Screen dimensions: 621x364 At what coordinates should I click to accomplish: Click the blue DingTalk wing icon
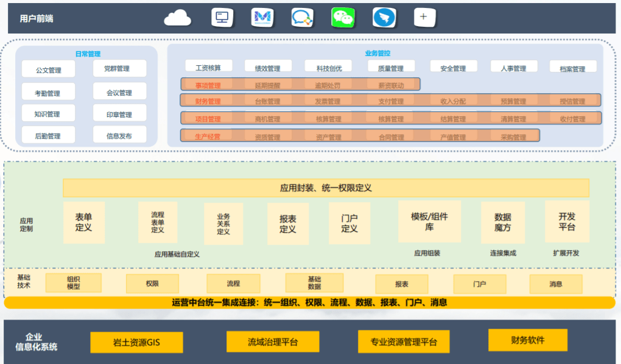(x=384, y=18)
